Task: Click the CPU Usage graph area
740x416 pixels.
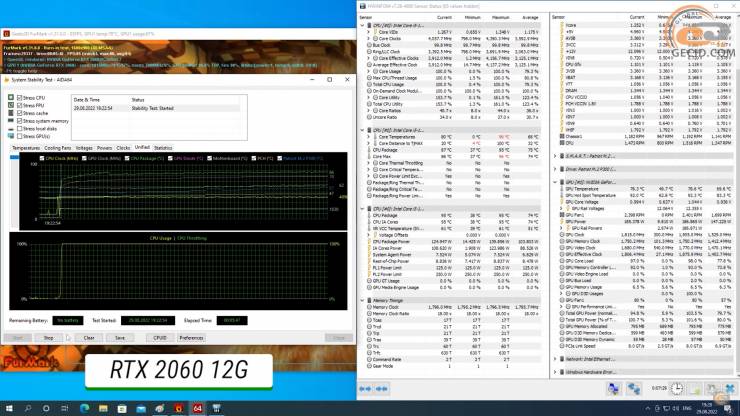Action: (178, 271)
